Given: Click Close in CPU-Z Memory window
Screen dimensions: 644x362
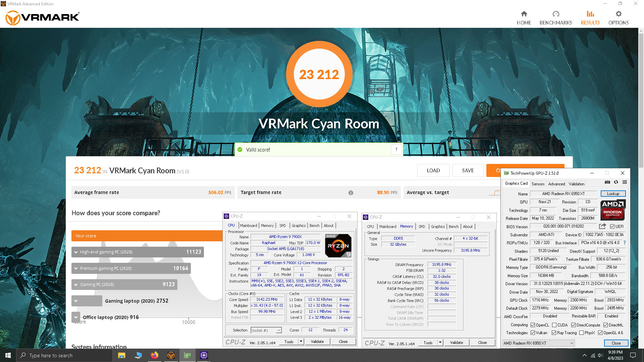Looking at the screenshot, I should tap(482, 343).
